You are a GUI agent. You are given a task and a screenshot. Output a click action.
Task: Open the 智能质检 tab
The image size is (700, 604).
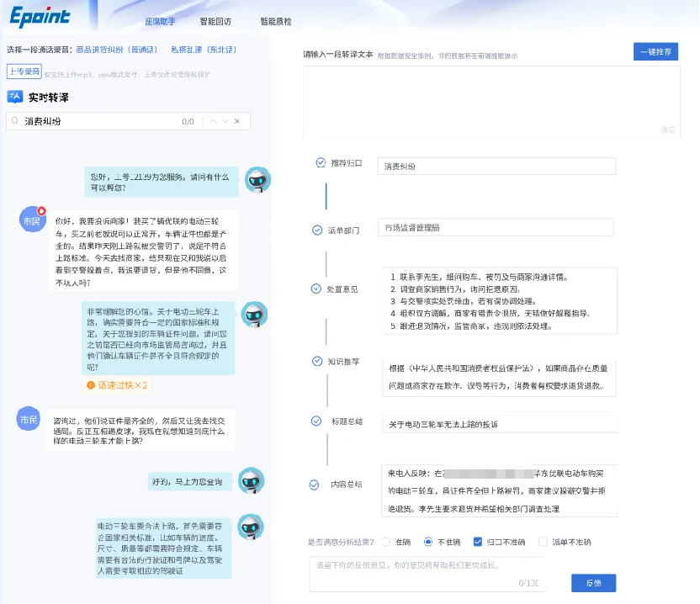click(276, 21)
